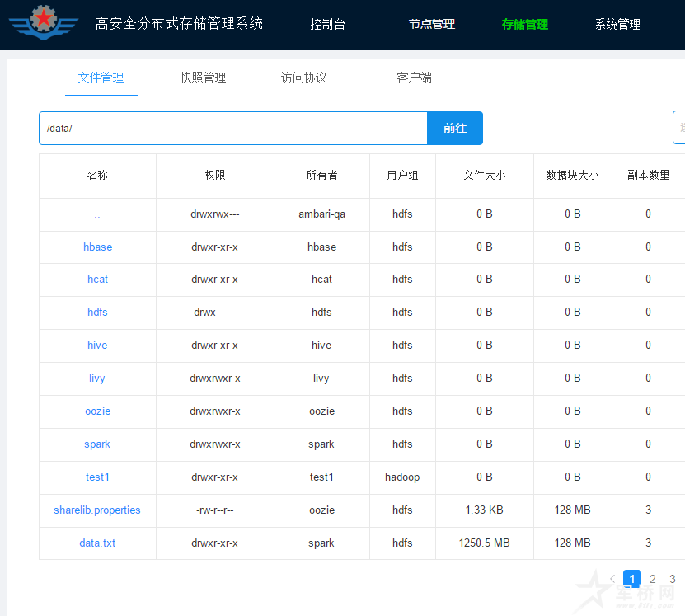Click the 前往 button
Image resolution: width=685 pixels, height=616 pixels.
point(454,129)
